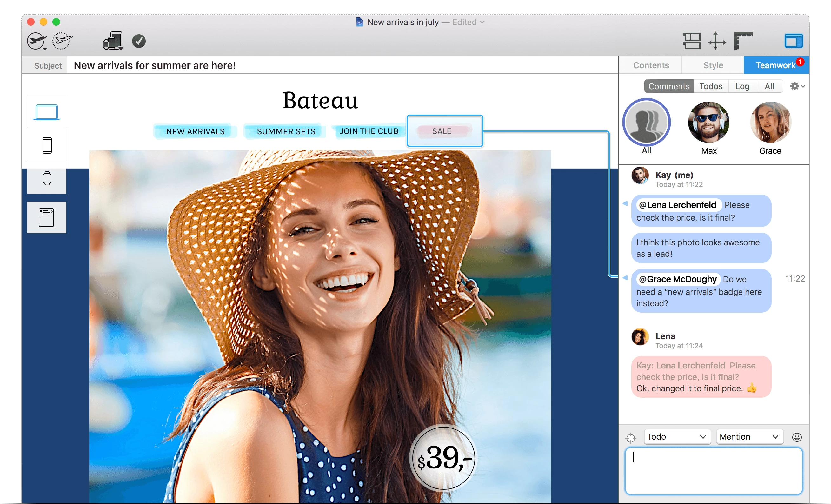Switch to the Style tab

(713, 65)
